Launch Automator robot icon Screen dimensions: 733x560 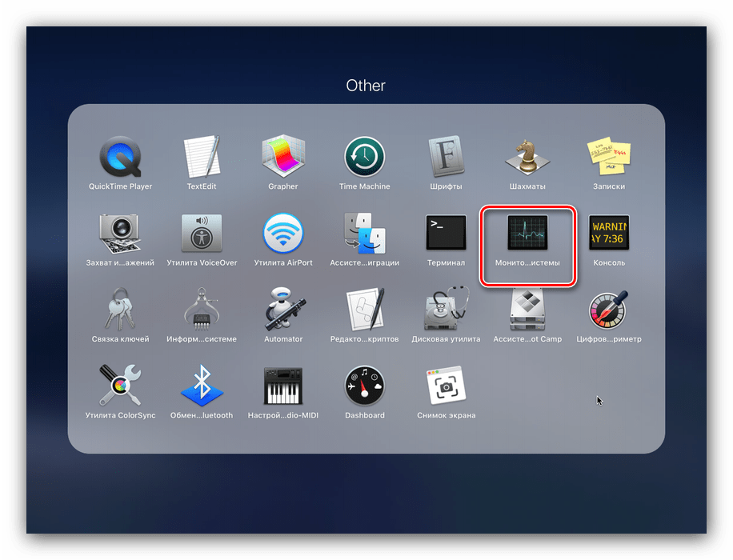point(283,310)
